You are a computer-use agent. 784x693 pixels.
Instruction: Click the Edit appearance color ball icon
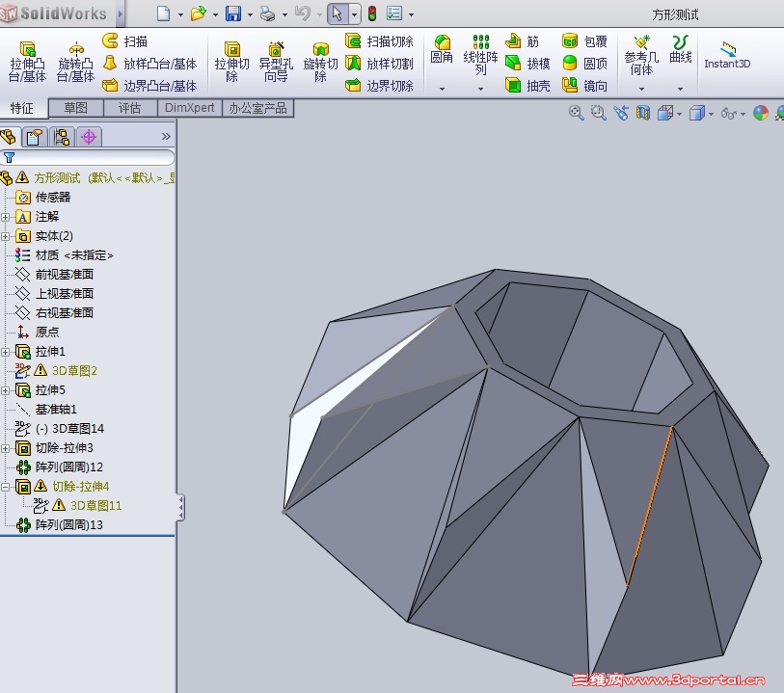(x=761, y=113)
